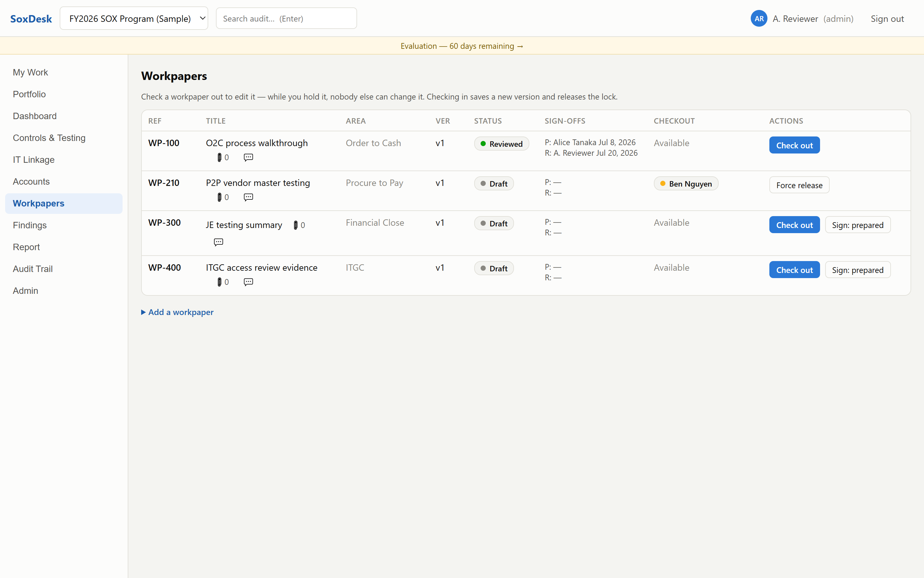Image resolution: width=924 pixels, height=578 pixels.
Task: Check out workpaper WP-400
Action: [x=794, y=270]
